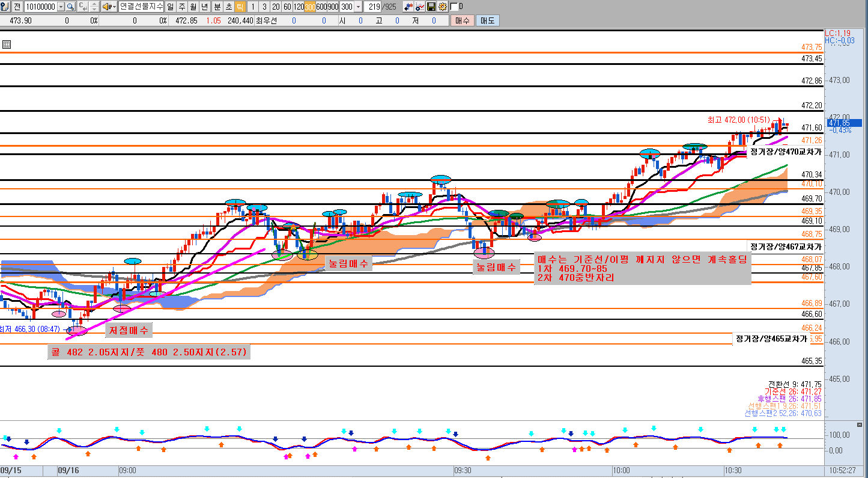Open the gear settings icon in toolbar

pyautogui.click(x=443, y=7)
